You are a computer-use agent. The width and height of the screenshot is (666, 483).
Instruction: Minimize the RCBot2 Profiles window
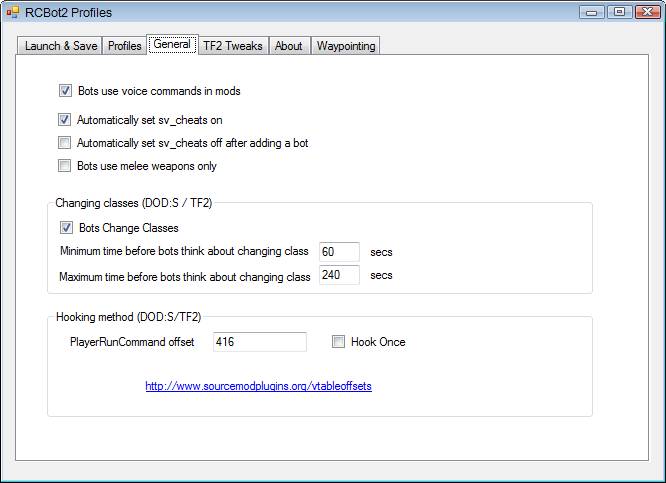coord(592,12)
